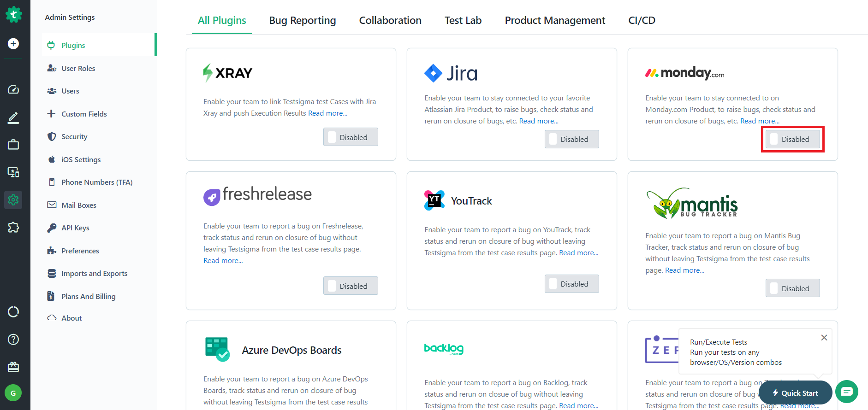
Task: Click the usage circle icon
Action: point(13,312)
